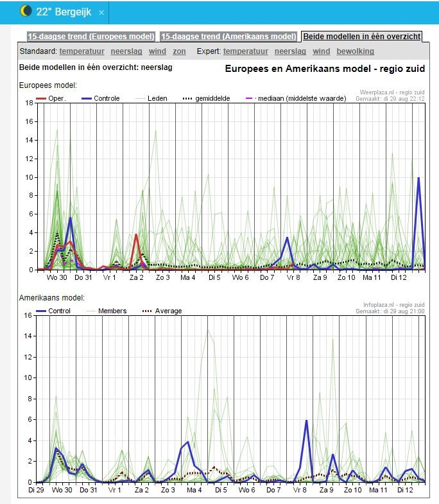Open Expert bewolking chart link
The width and height of the screenshot is (439, 504).
click(x=355, y=51)
